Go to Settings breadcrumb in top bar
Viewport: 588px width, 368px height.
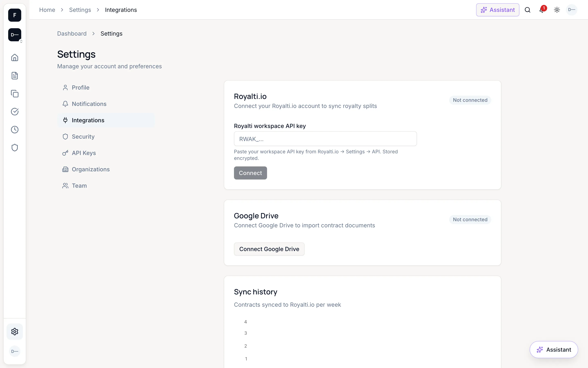pyautogui.click(x=80, y=10)
